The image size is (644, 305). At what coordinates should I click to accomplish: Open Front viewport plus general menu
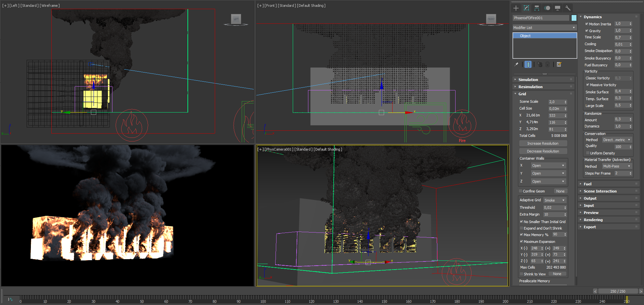click(x=260, y=6)
